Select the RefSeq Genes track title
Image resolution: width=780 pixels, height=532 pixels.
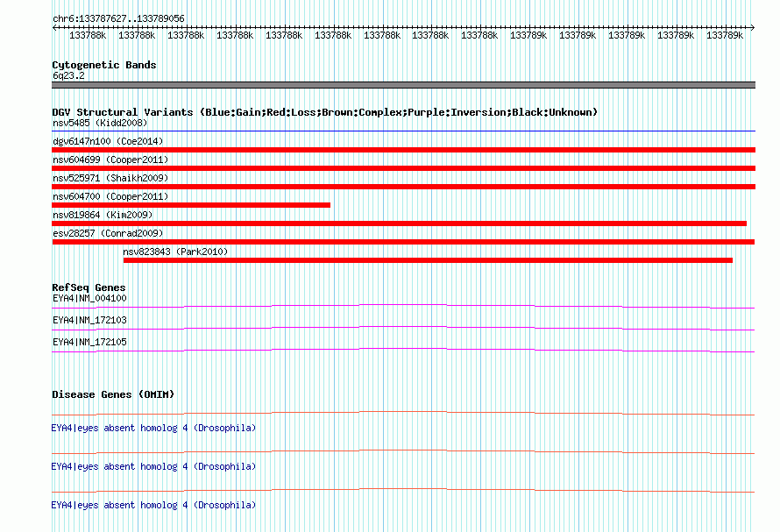[89, 287]
